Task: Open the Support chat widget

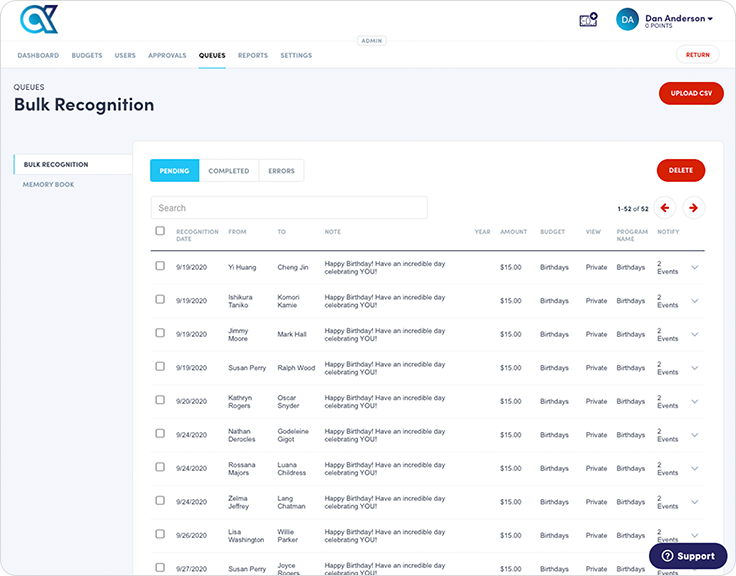Action: [x=688, y=556]
